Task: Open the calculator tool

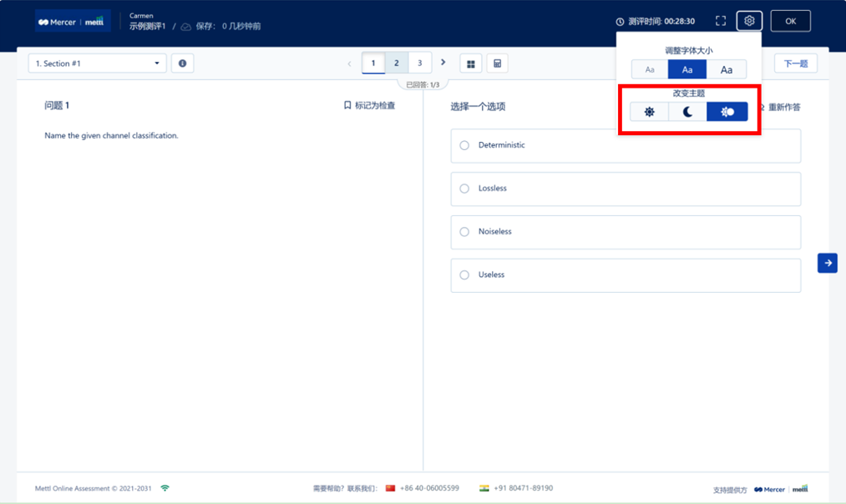Action: (497, 63)
